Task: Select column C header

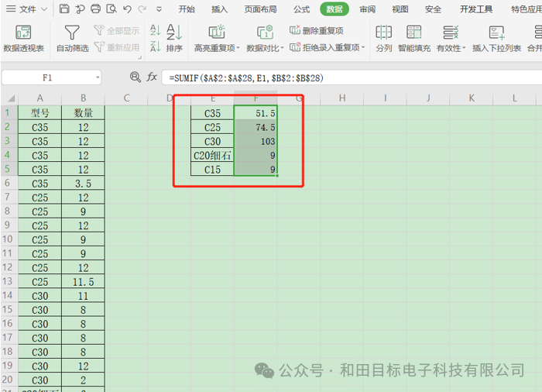Action: [126, 98]
